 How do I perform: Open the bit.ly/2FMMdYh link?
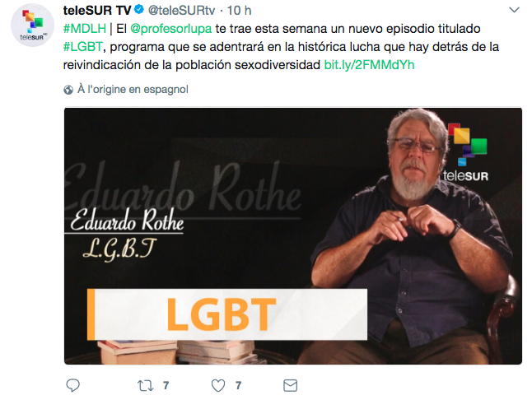pos(369,65)
